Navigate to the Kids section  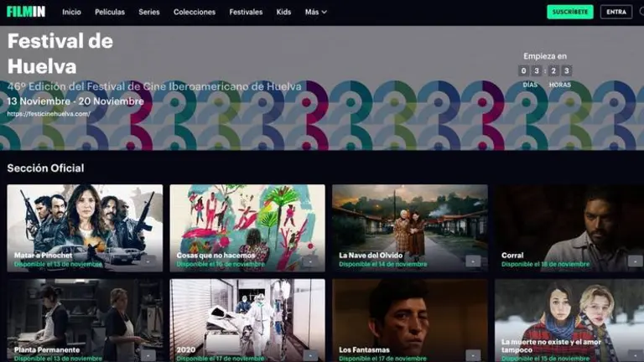click(x=283, y=12)
